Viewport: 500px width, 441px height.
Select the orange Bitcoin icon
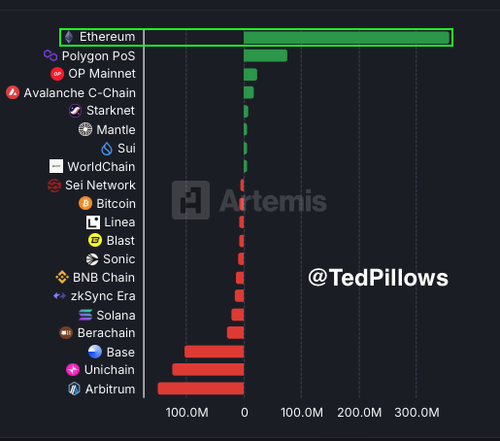coord(85,203)
